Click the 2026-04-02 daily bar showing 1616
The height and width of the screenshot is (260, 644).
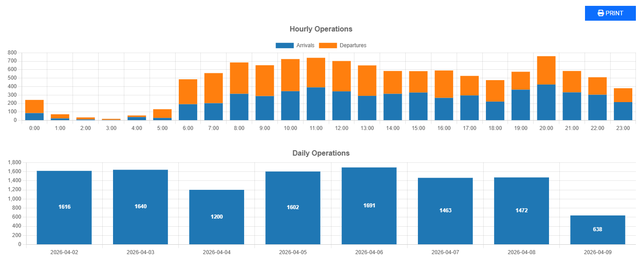64,207
